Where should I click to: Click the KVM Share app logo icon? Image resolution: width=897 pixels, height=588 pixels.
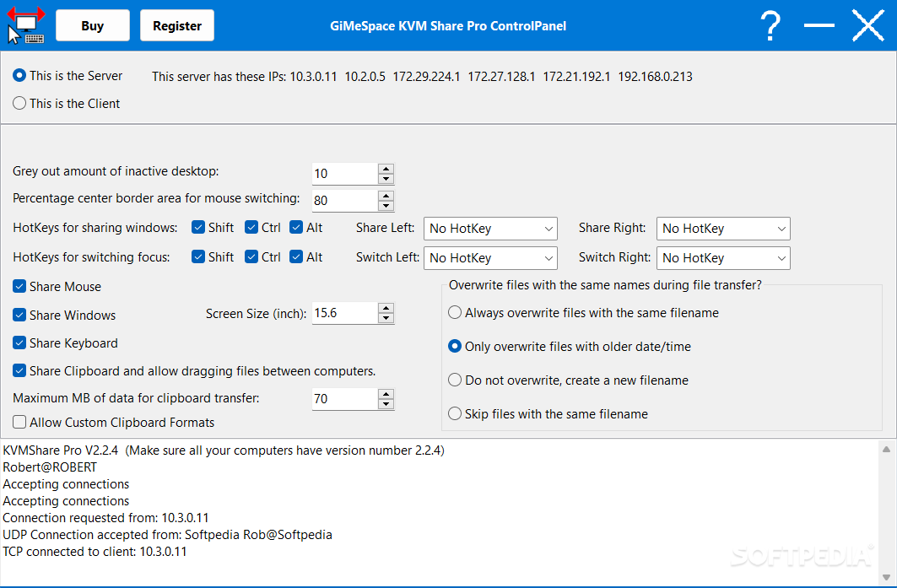26,25
